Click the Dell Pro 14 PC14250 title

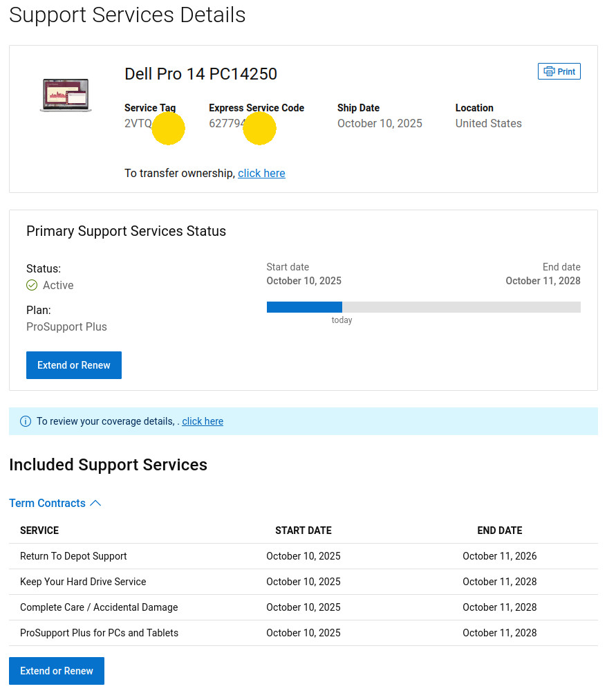coord(200,74)
